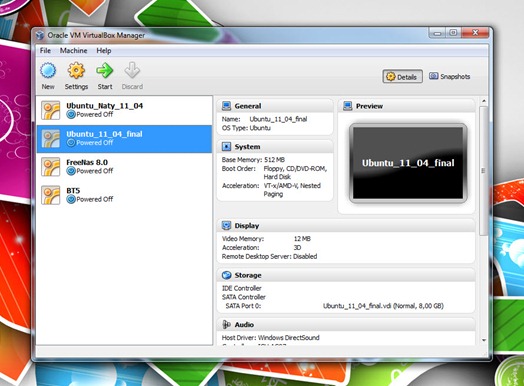The width and height of the screenshot is (524, 386).
Task: Click the details pane scroll up arrow
Action: (x=484, y=101)
